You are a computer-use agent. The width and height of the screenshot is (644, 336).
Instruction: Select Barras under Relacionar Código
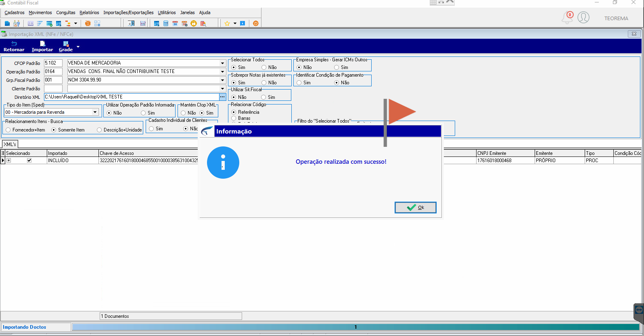[234, 118]
